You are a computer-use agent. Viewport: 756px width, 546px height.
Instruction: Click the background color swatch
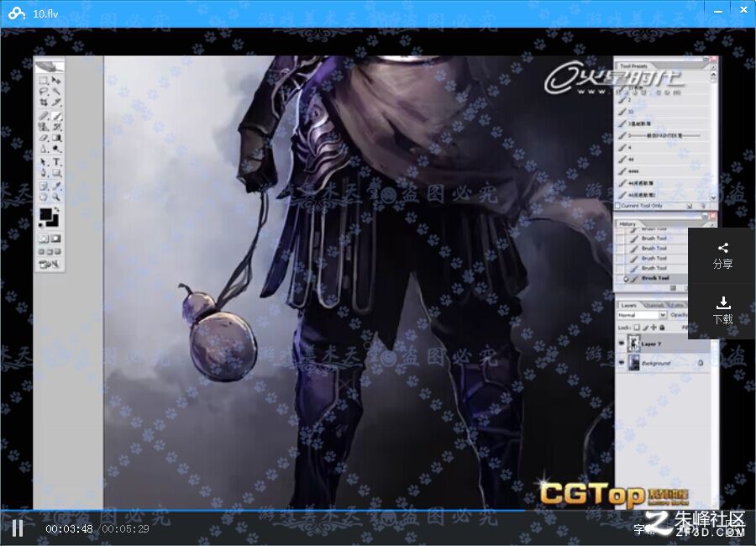coord(54,222)
